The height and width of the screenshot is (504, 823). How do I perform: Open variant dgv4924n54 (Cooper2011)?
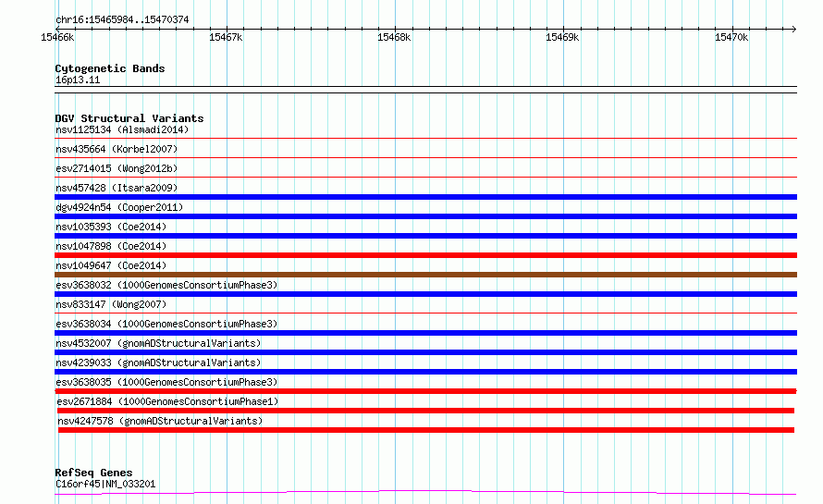(119, 207)
